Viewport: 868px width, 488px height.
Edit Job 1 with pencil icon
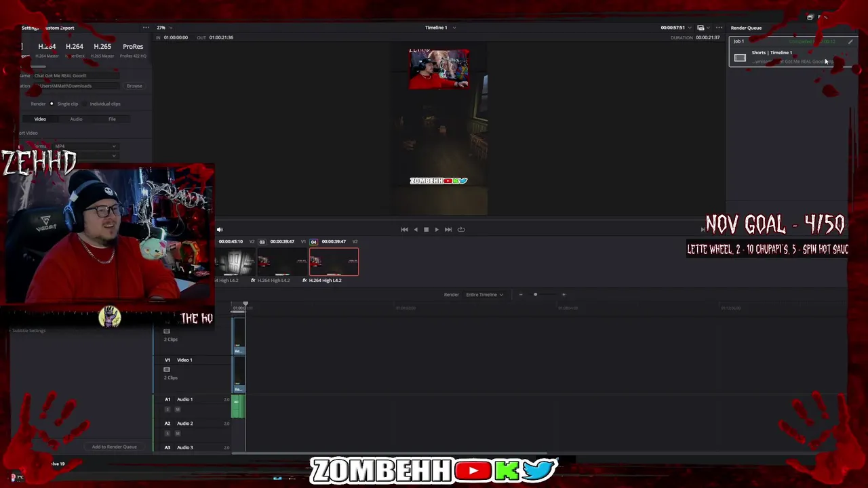coord(850,41)
